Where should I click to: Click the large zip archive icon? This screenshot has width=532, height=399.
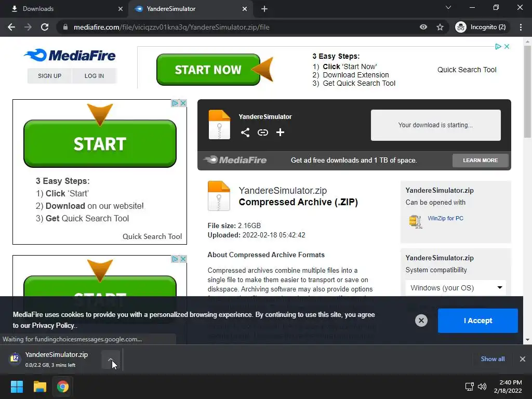click(219, 196)
